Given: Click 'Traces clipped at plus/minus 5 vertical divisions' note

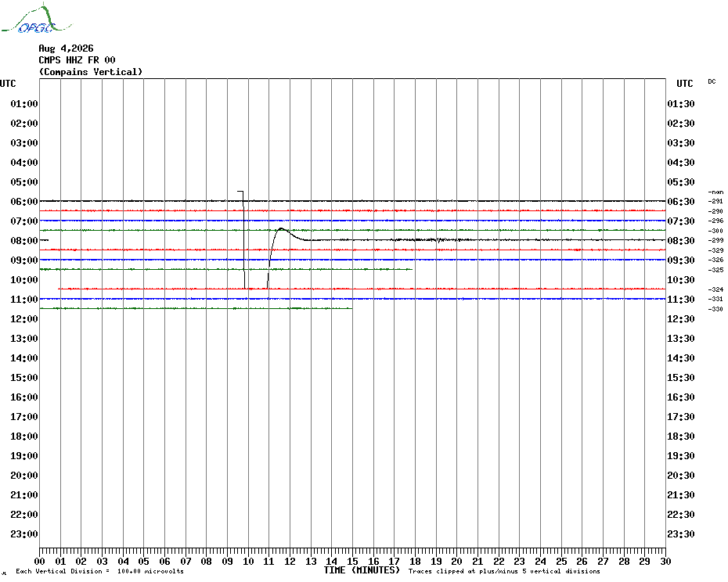Looking at the screenshot, I should pos(504,571).
